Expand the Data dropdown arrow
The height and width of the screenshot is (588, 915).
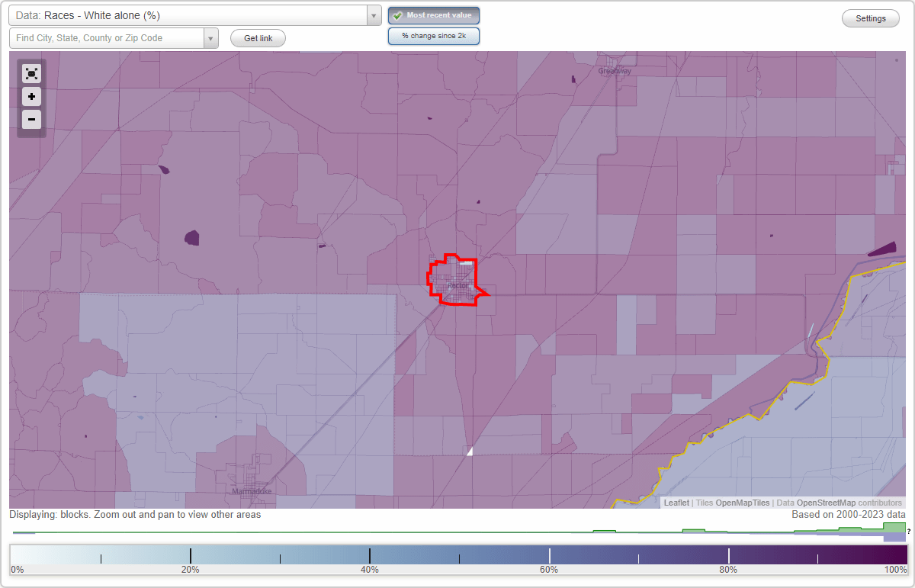pyautogui.click(x=372, y=14)
